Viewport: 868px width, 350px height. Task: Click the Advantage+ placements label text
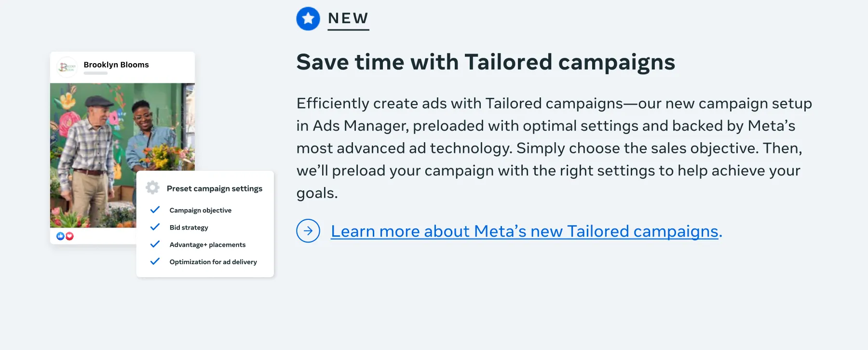point(207,245)
